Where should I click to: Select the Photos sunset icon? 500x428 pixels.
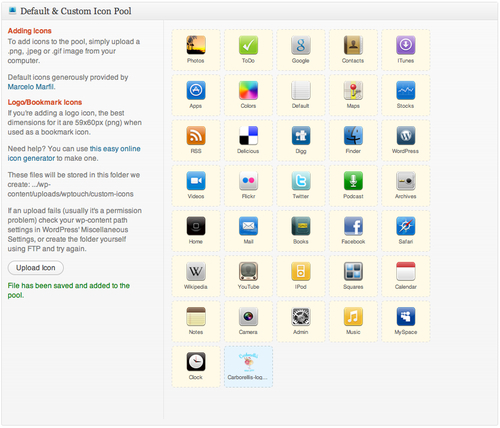[x=196, y=45]
